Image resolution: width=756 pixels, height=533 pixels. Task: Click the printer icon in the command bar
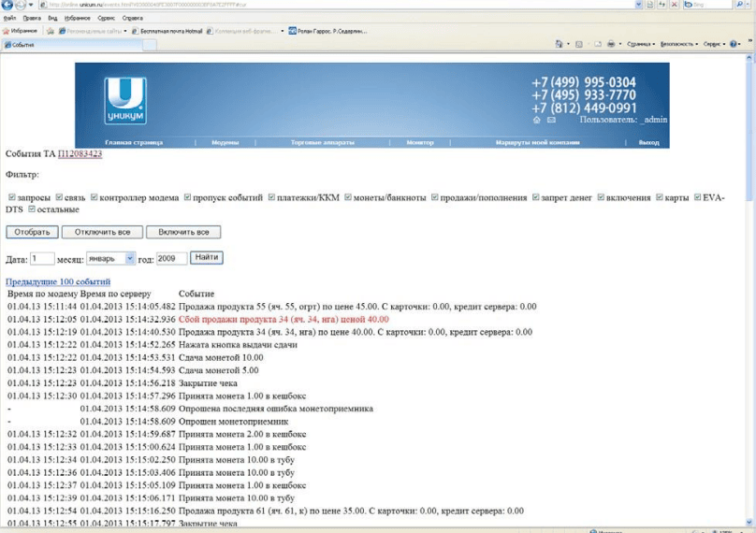point(610,44)
